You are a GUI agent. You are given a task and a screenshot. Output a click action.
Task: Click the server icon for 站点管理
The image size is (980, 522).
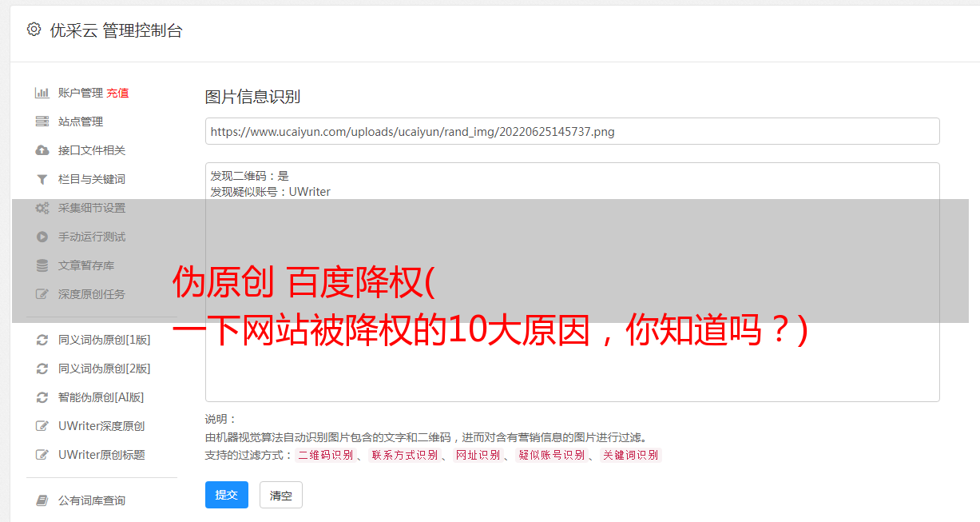(42, 122)
